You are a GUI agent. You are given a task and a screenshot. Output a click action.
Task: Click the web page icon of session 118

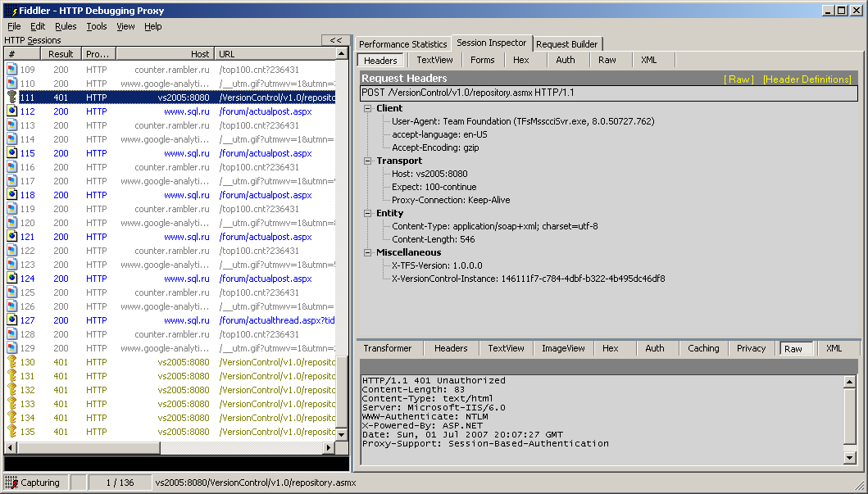pos(11,195)
